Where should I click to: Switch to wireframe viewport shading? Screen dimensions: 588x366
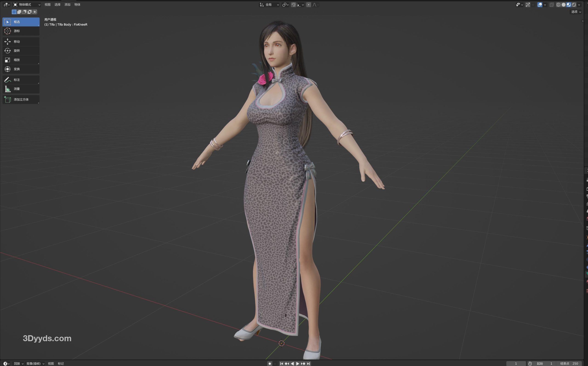coord(558,5)
